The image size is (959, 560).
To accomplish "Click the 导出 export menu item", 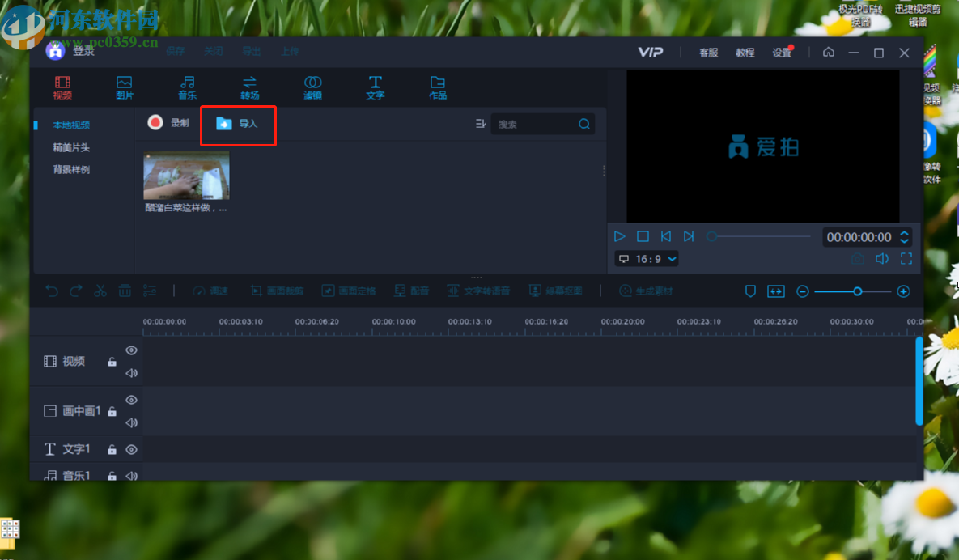I will pyautogui.click(x=252, y=51).
